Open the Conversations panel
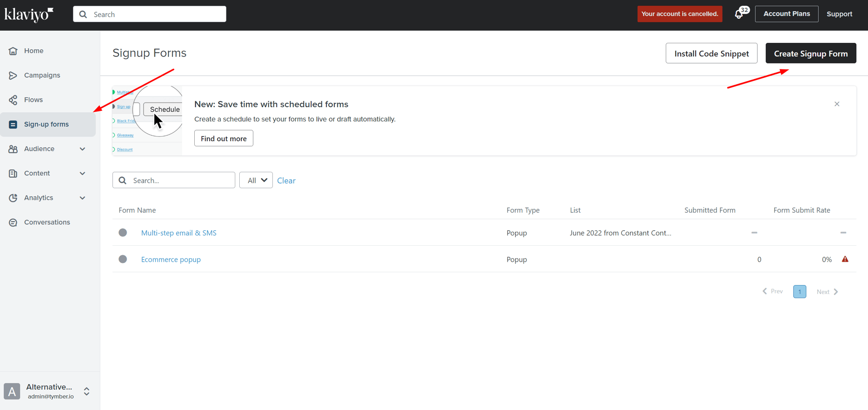This screenshot has height=410, width=868. click(x=47, y=222)
